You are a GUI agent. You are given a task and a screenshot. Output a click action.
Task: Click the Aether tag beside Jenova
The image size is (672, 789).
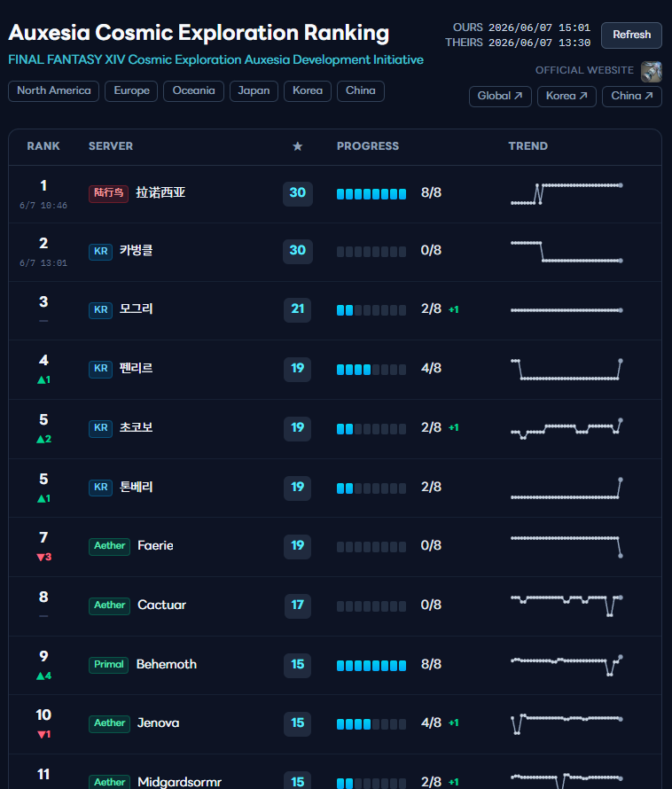(x=109, y=723)
